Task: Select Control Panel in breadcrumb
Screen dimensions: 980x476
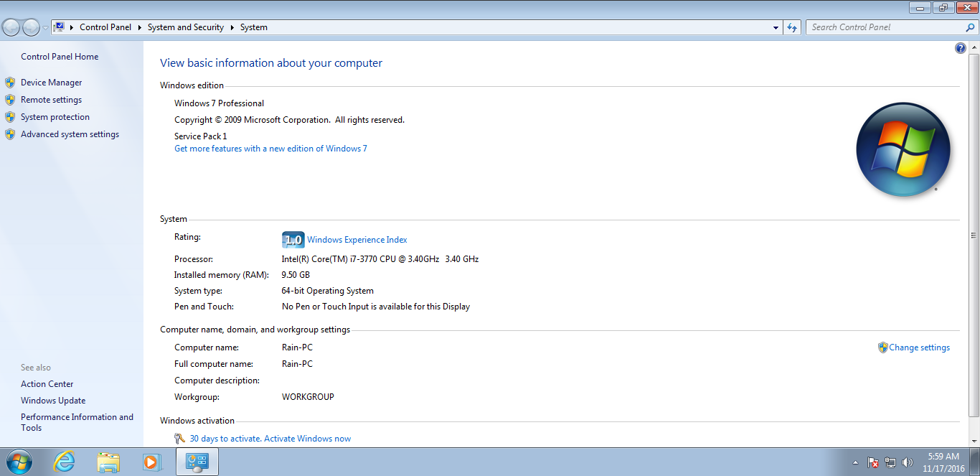Action: (105, 27)
